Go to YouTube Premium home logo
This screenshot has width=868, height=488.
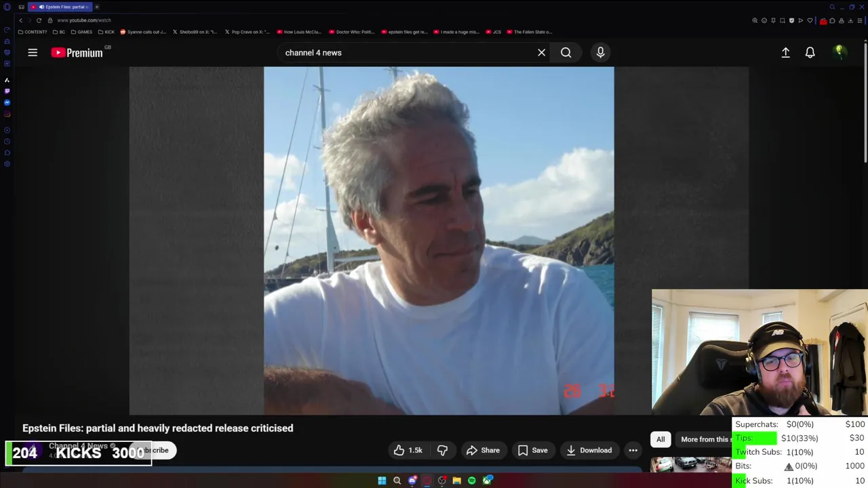click(x=77, y=52)
